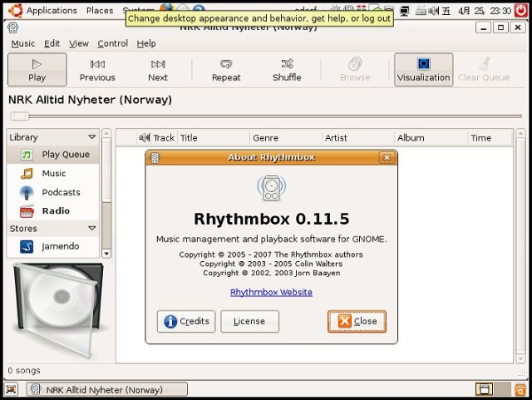Click the Rhythmbox icon in About dialog title
Screen dimensions: 532x400
[x=155, y=157]
